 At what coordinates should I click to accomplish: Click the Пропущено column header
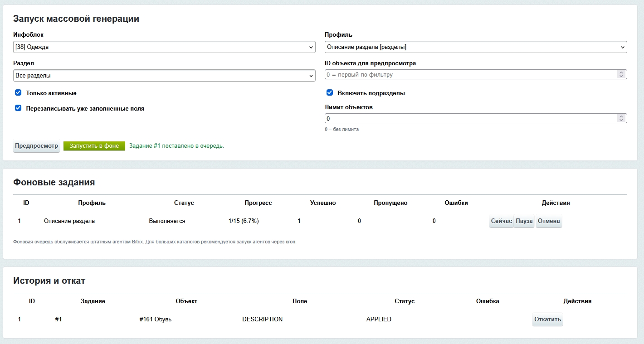click(x=390, y=203)
